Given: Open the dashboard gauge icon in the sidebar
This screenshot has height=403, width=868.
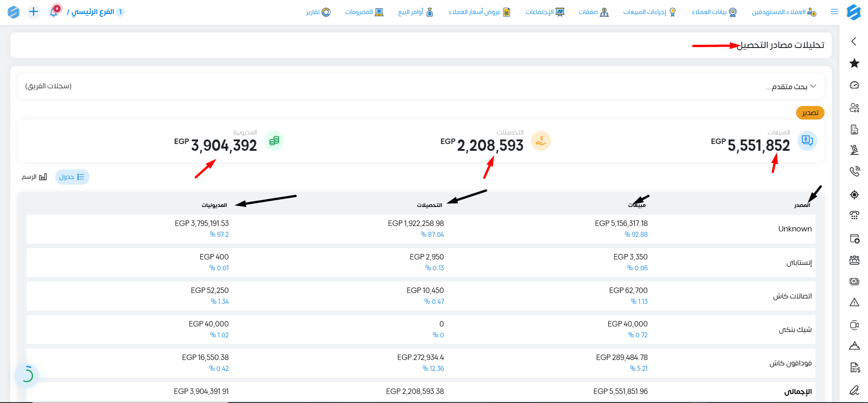Looking at the screenshot, I should [x=854, y=85].
